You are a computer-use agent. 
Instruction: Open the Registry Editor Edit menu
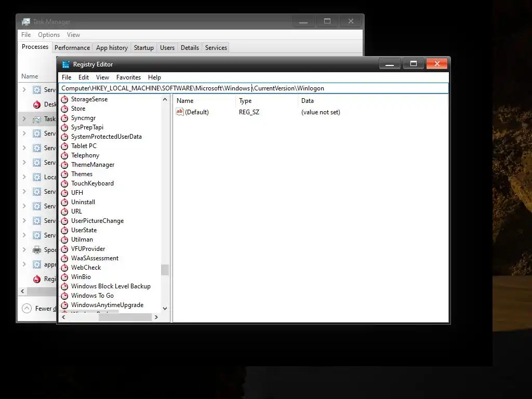84,77
